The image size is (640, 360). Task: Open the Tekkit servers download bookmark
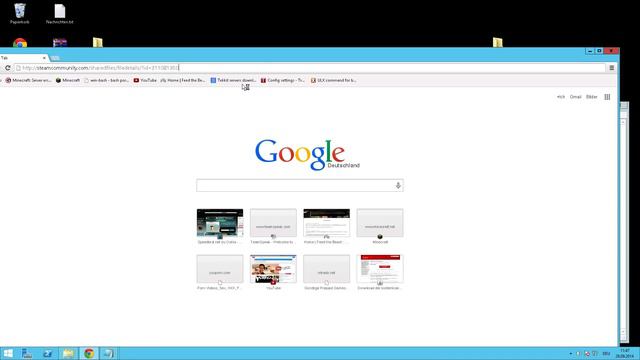pyautogui.click(x=233, y=80)
